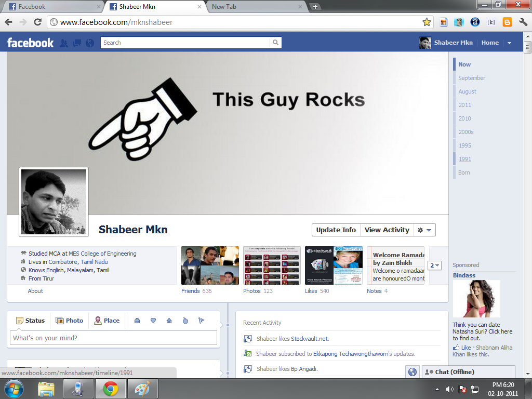Select the house Living composer icon
The height and width of the screenshot is (399, 532).
coord(169,321)
